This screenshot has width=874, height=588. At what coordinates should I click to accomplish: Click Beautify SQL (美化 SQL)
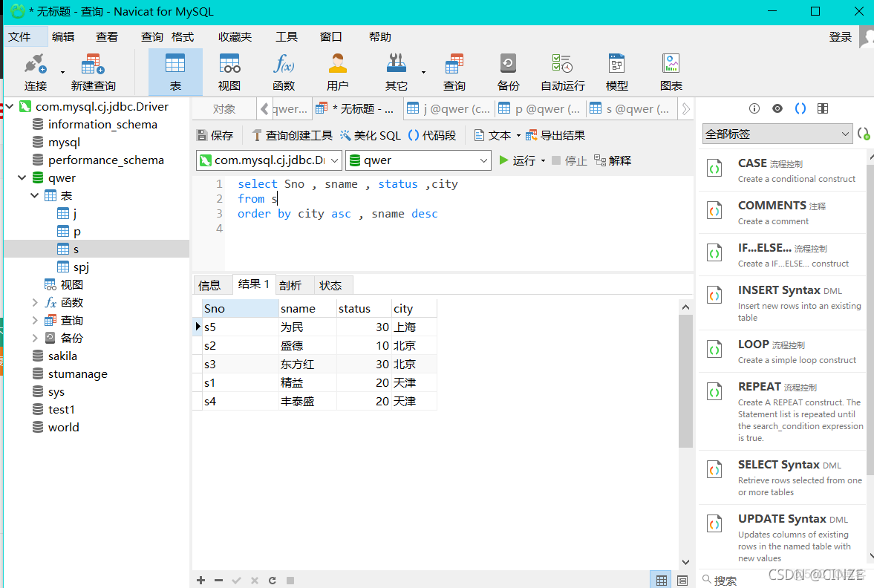[x=370, y=135]
